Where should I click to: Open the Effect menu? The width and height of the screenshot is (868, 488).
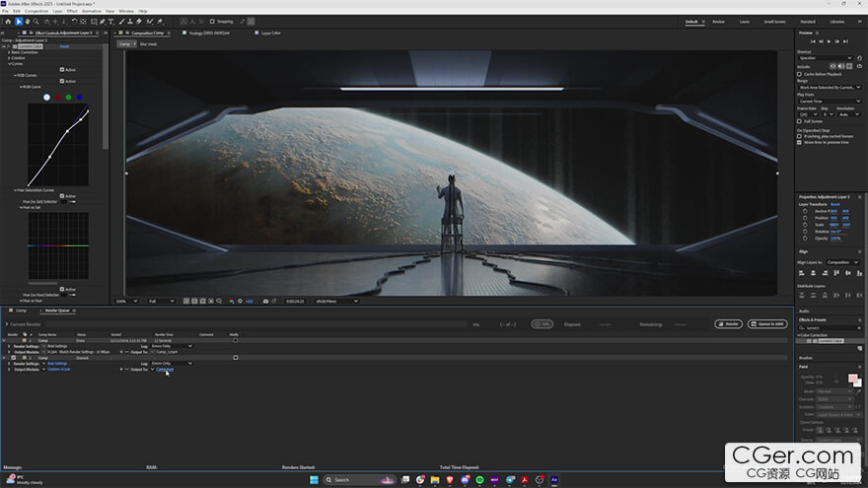[x=72, y=11]
